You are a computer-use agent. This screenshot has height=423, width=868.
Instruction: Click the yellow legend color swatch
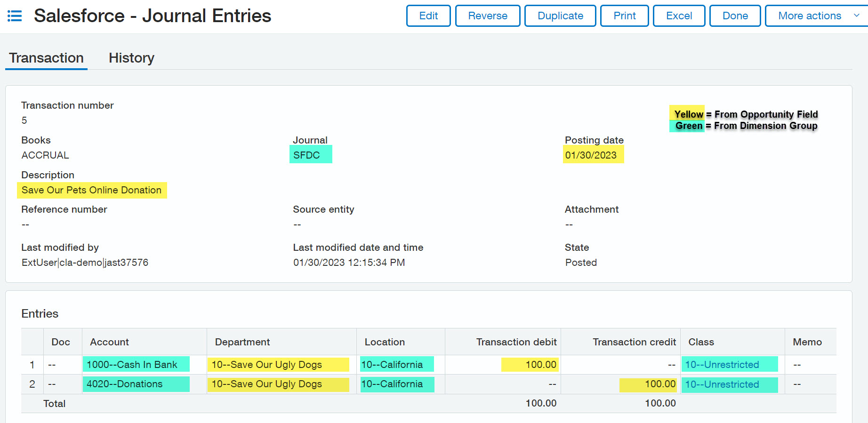(687, 114)
